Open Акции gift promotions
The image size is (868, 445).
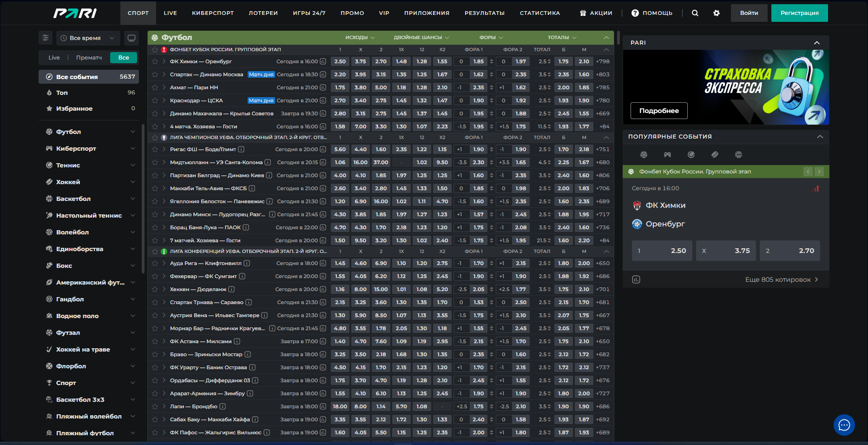596,13
